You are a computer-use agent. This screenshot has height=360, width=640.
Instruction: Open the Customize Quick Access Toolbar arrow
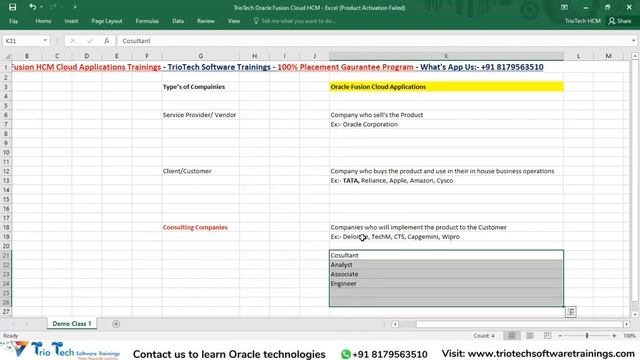coord(75,7)
